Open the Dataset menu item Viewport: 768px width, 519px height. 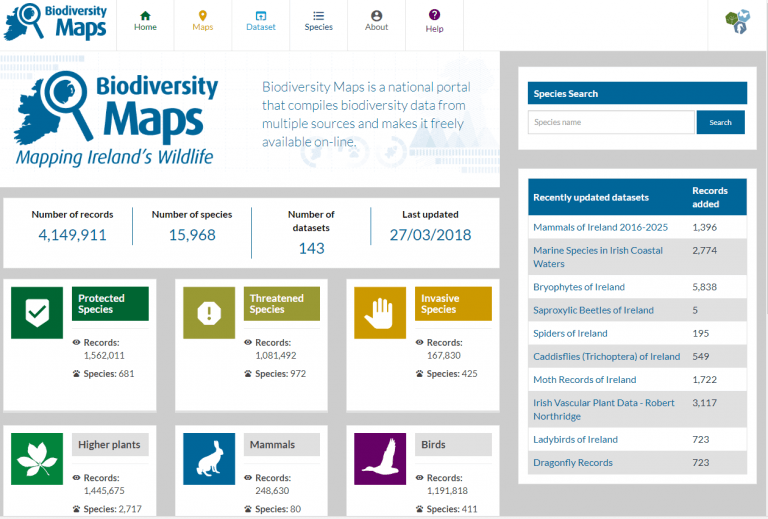tap(261, 25)
